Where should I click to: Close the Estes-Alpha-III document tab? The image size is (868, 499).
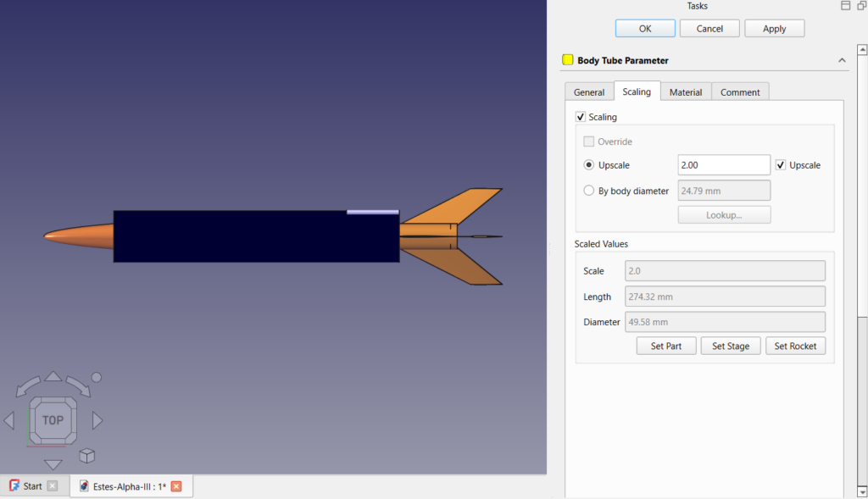tap(176, 486)
